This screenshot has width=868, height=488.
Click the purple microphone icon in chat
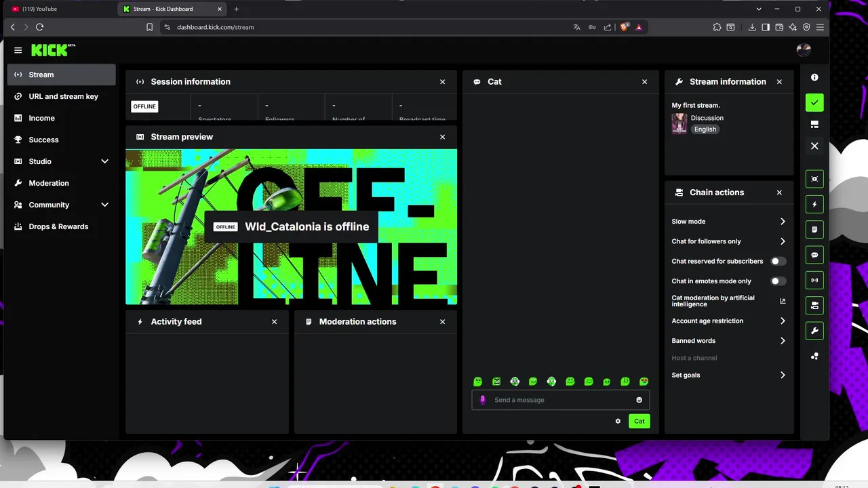(483, 400)
